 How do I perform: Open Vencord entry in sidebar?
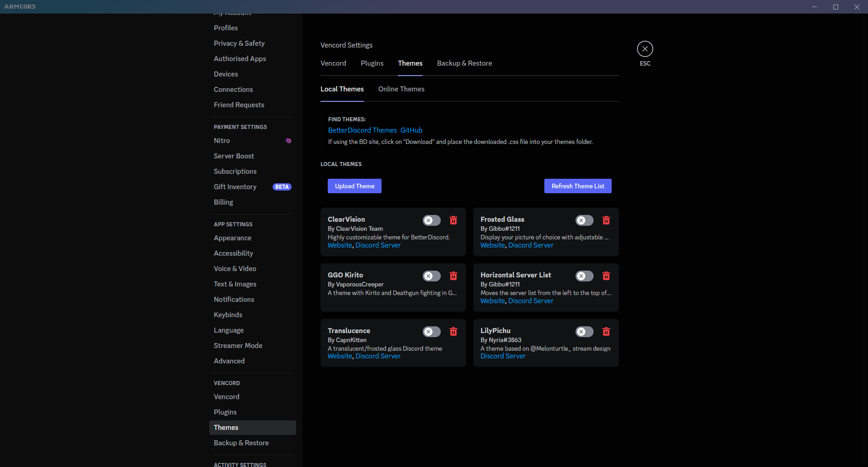click(x=253, y=397)
